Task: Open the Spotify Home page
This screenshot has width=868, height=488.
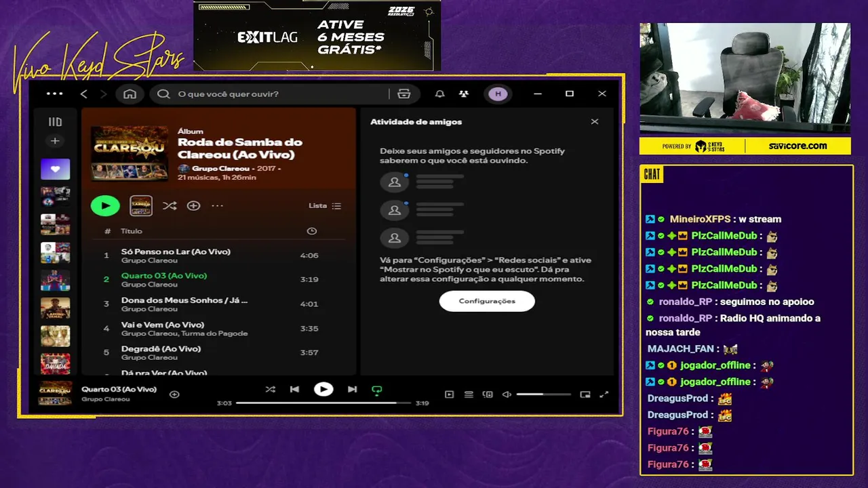Action: 130,94
